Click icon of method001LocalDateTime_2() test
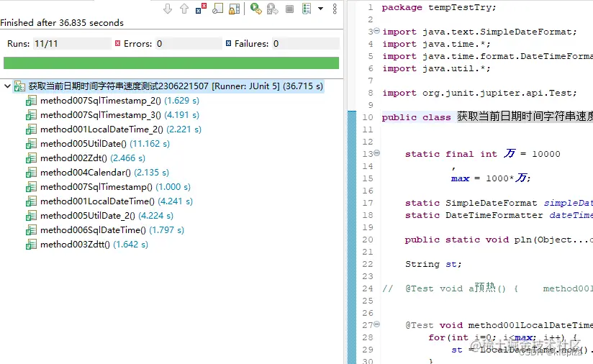The image size is (593, 364). coord(31,129)
